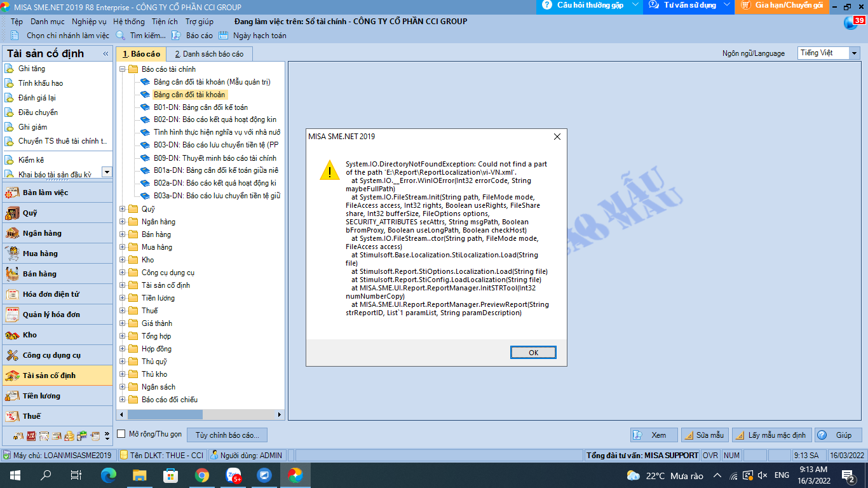
Task: Click Chọn chi nhánh làm việc icon
Action: [15, 36]
